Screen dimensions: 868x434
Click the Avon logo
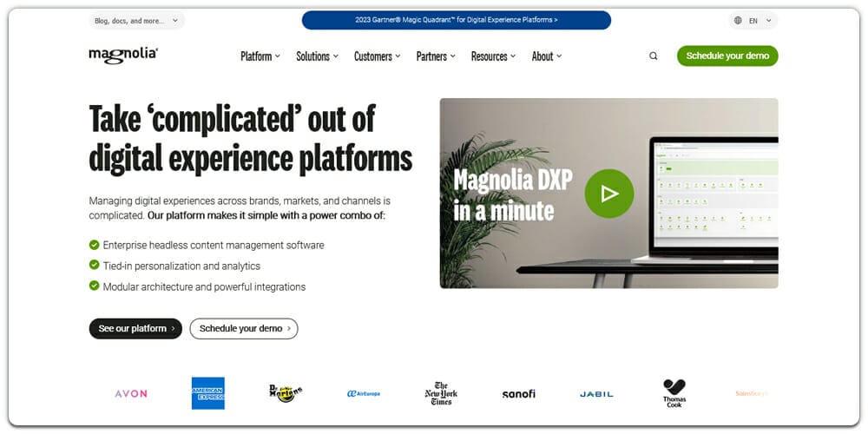(131, 393)
